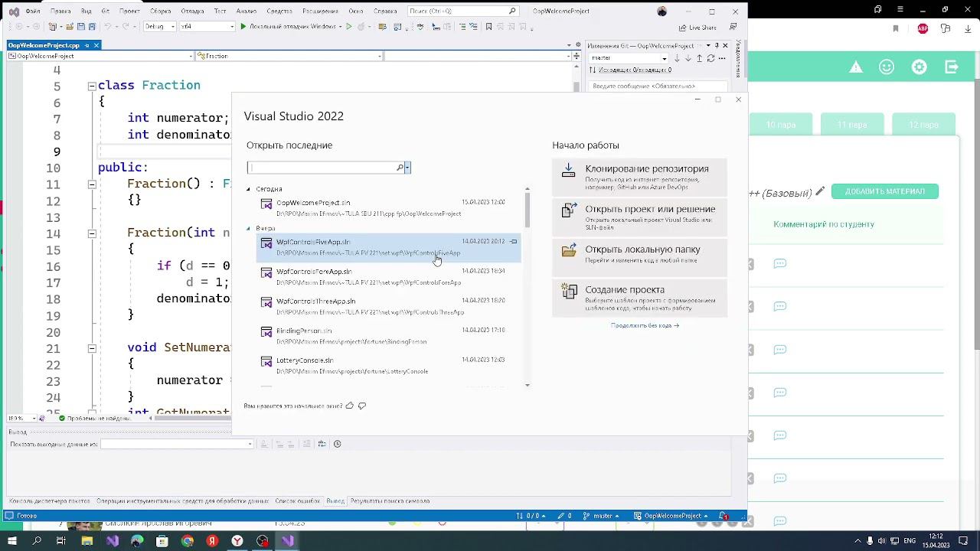Click the Clone repository download icon
The width and height of the screenshot is (980, 551).
point(568,170)
